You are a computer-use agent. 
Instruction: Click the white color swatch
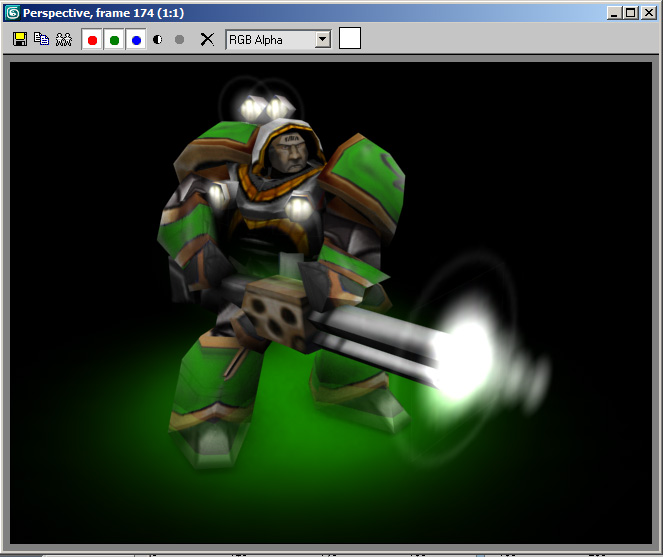pyautogui.click(x=350, y=38)
